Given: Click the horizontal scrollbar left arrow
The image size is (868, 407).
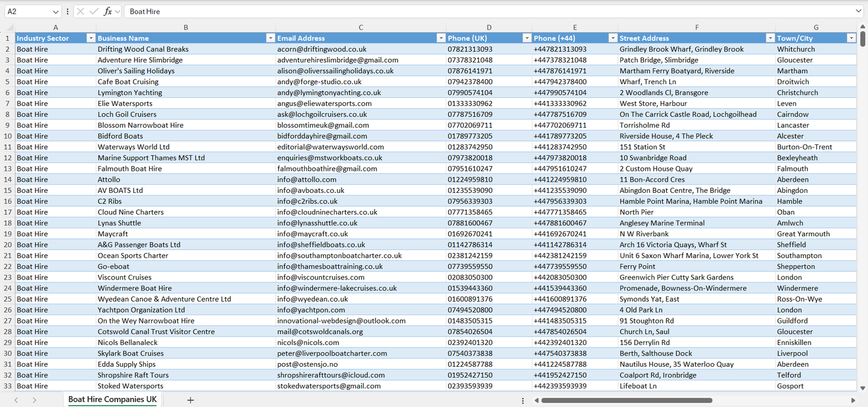Looking at the screenshot, I should click(536, 400).
